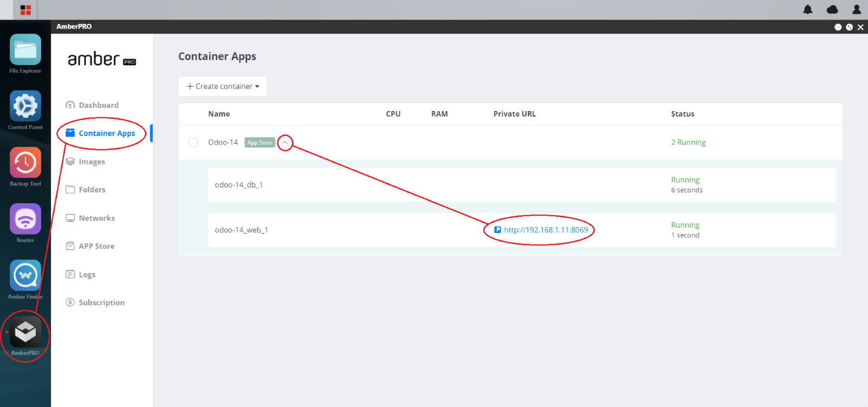Click the Networks monitor icon
Screen dimensions: 868x407
(70, 218)
